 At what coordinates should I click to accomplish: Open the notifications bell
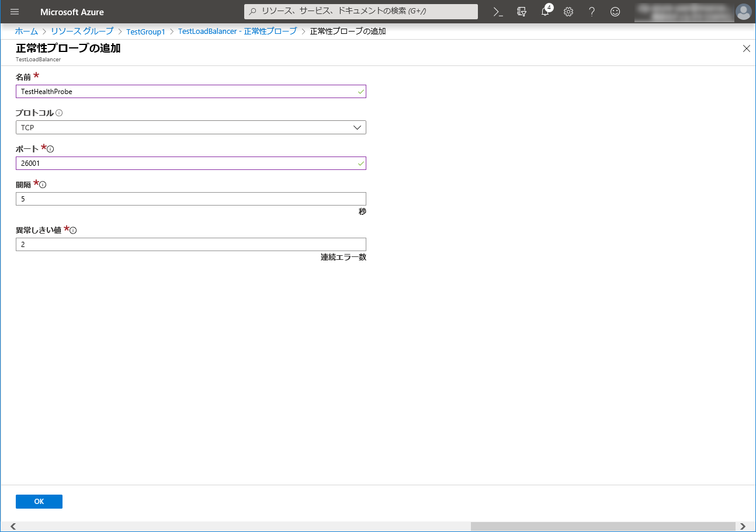click(545, 12)
